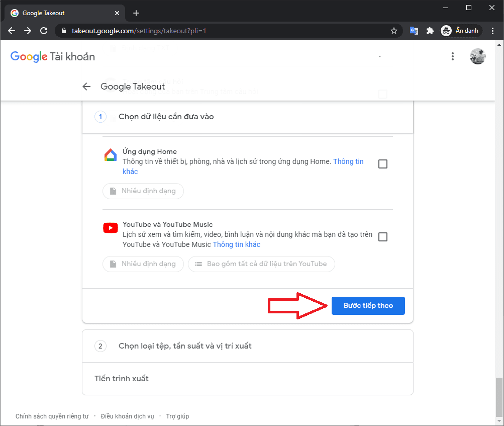Click the Ẩn danh incognito profile button
504x426 pixels.
[461, 31]
